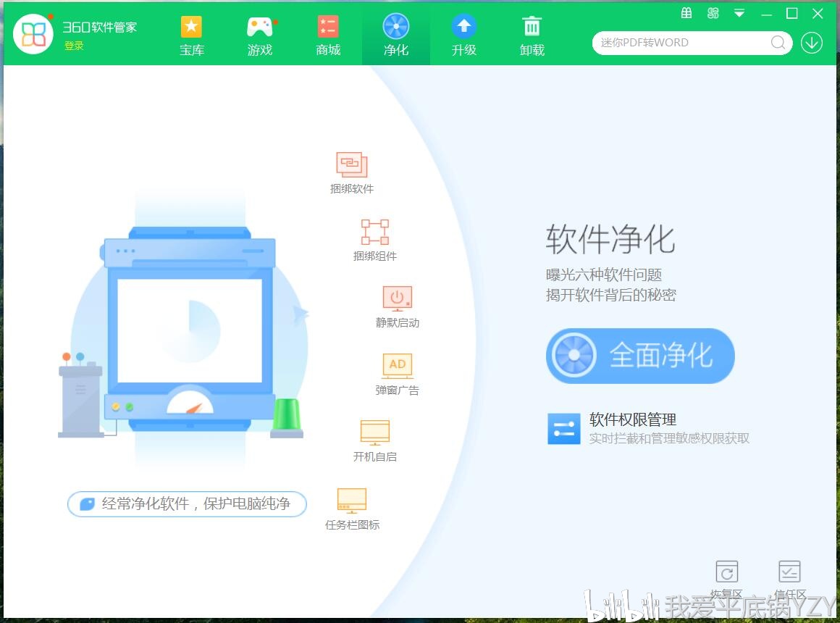Viewport: 840px width, 623px height.
Task: Select the 任务栏图标 taskbar icon item
Action: click(x=352, y=509)
